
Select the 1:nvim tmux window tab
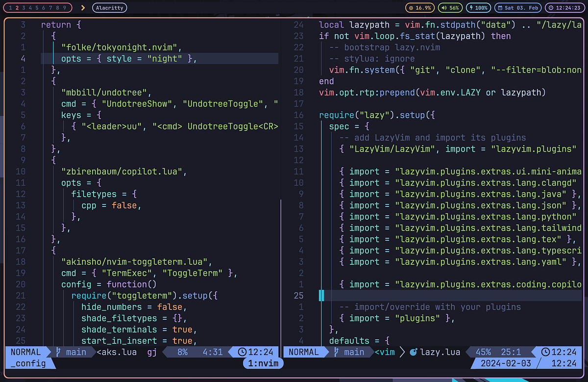pyautogui.click(x=263, y=363)
